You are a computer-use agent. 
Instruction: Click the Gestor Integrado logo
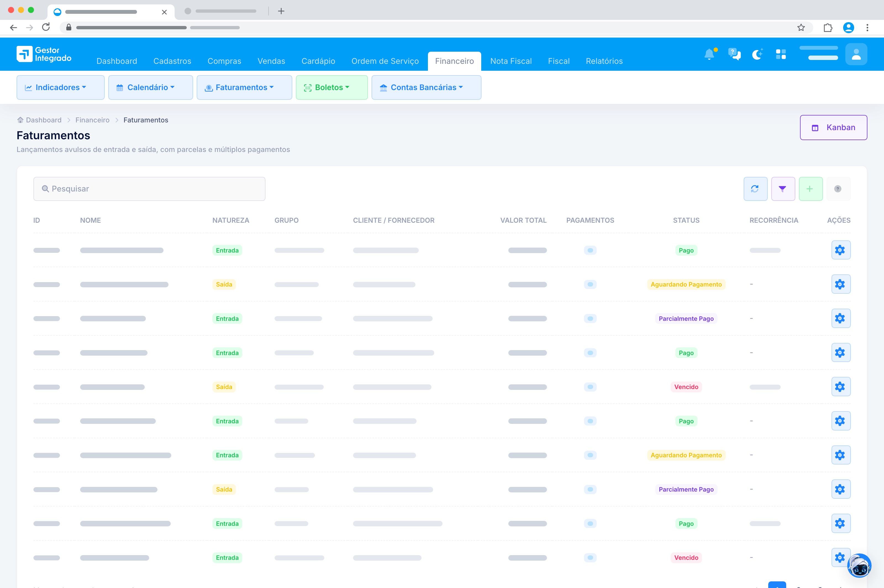[44, 54]
